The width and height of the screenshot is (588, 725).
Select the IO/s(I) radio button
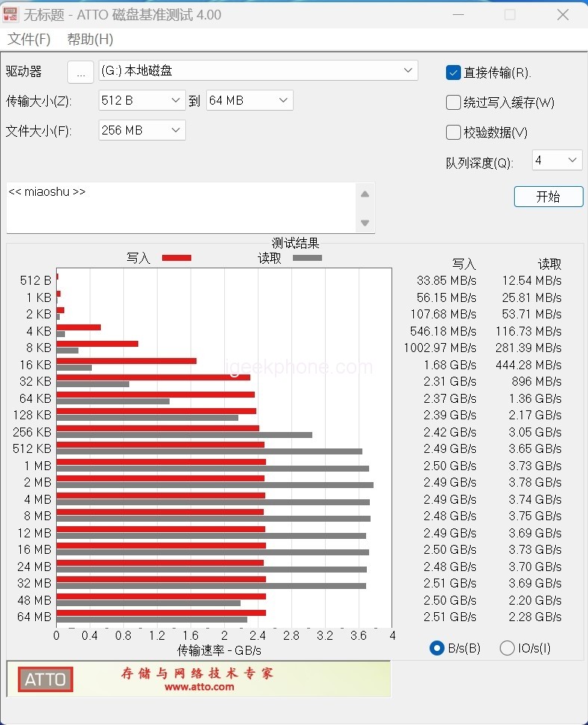[507, 648]
